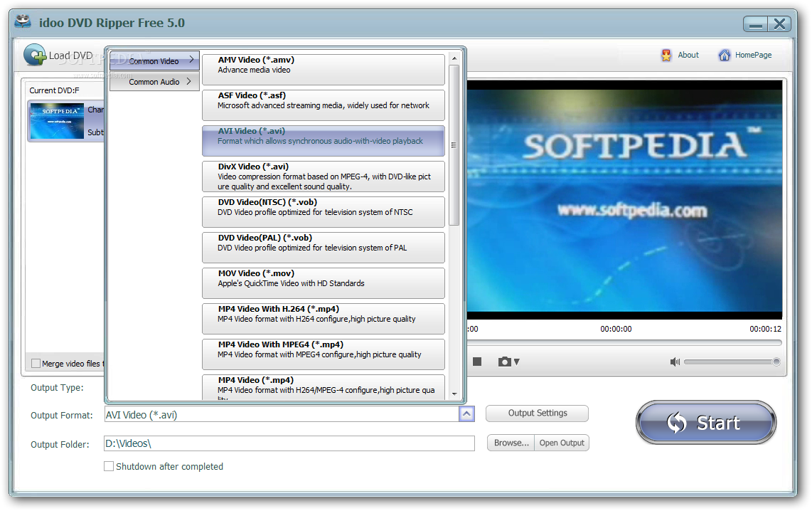Select MP4 Video (*.mp4) format entry
The height and width of the screenshot is (511, 812).
[x=323, y=387]
